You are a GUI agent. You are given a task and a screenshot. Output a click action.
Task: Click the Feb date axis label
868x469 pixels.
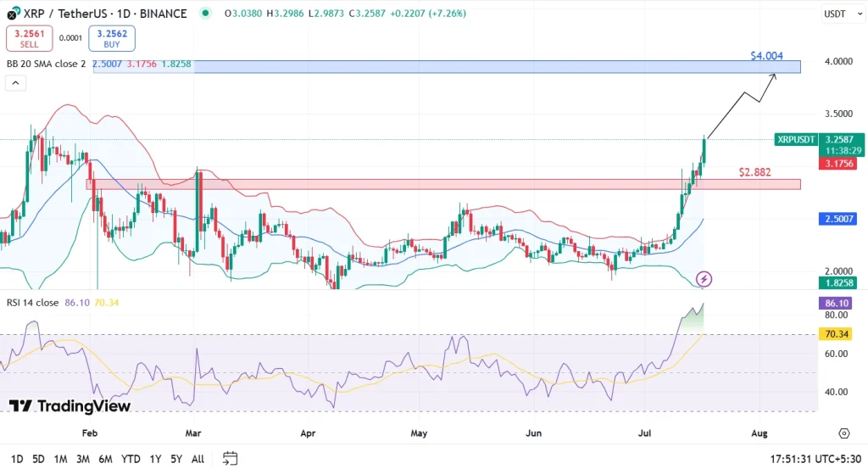pos(90,433)
